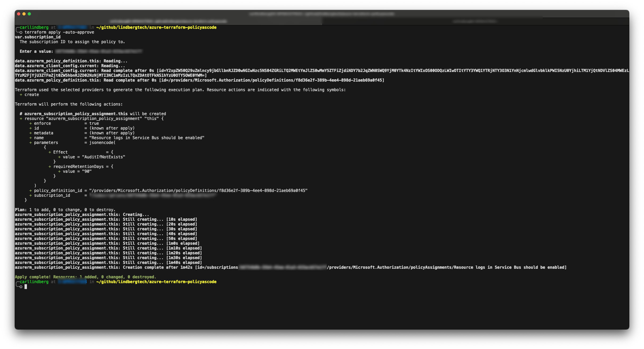
Task: Click the blurred window title text
Action: pyautogui.click(x=322, y=14)
